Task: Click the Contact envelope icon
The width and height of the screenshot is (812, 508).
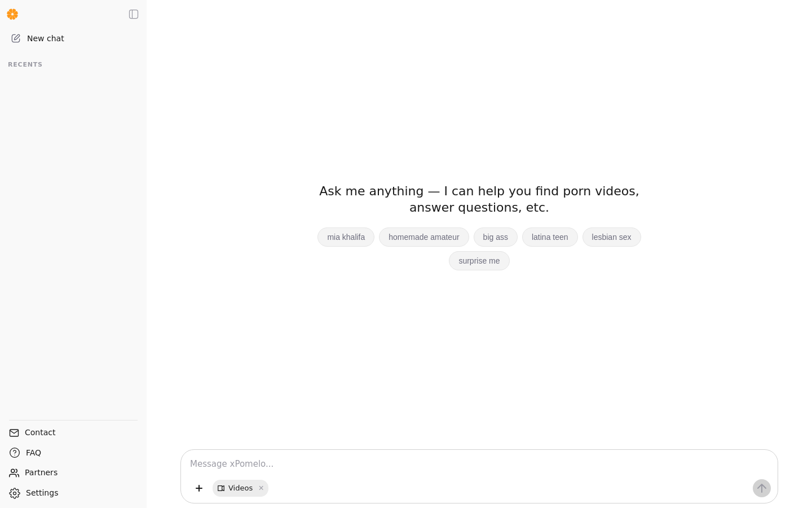Action: (x=14, y=433)
